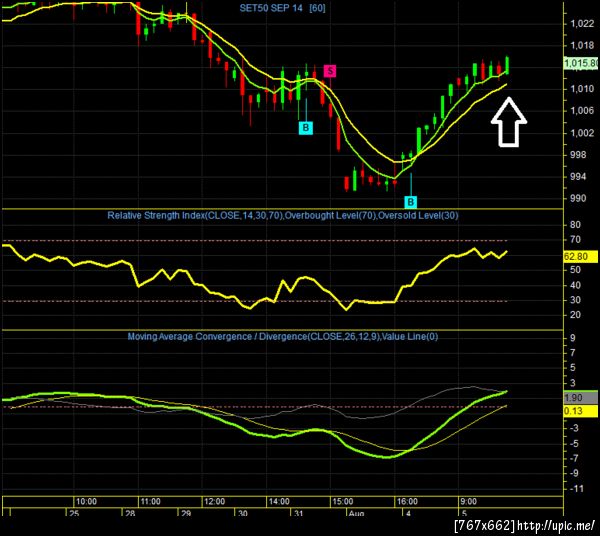
Task: Click the 1,002 price axis label
Action: pyautogui.click(x=582, y=133)
